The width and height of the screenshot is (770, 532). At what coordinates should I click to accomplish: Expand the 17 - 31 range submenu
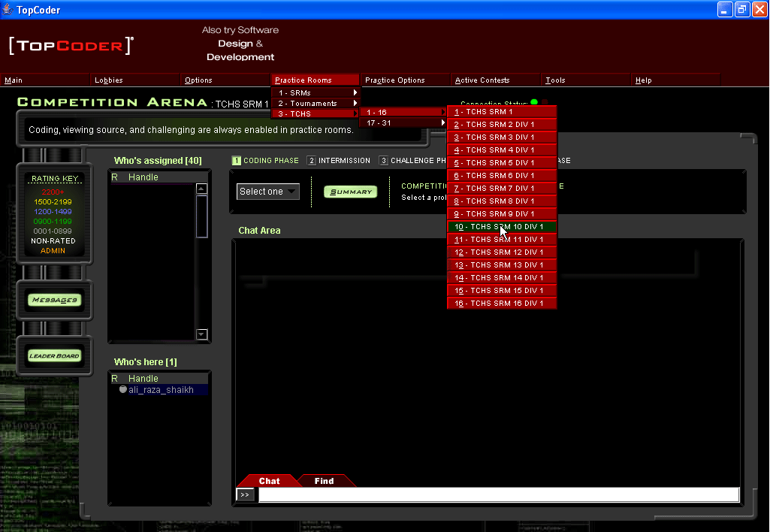[x=403, y=122]
